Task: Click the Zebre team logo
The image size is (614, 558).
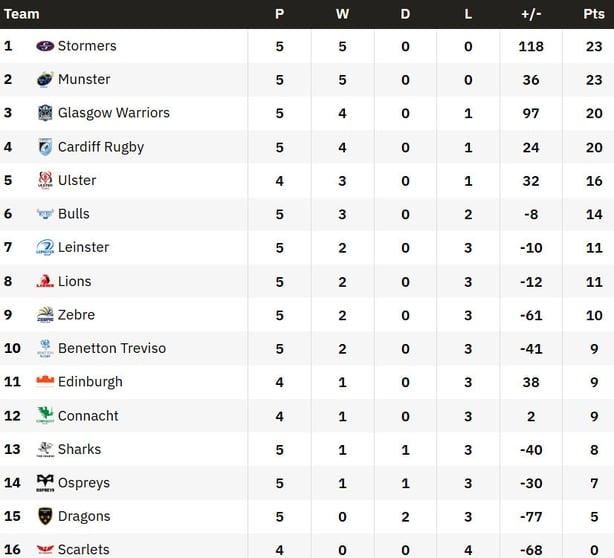Action: [x=45, y=315]
